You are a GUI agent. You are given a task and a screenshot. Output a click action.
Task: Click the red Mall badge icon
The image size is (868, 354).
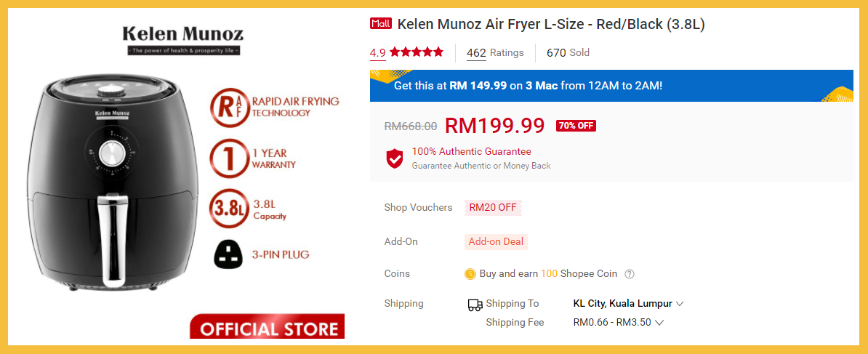[381, 24]
